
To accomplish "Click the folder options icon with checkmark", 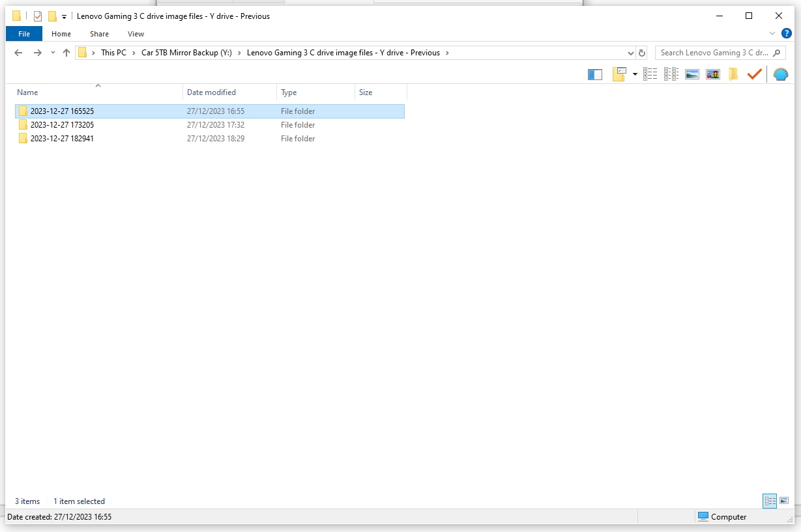I will pyautogui.click(x=620, y=74).
